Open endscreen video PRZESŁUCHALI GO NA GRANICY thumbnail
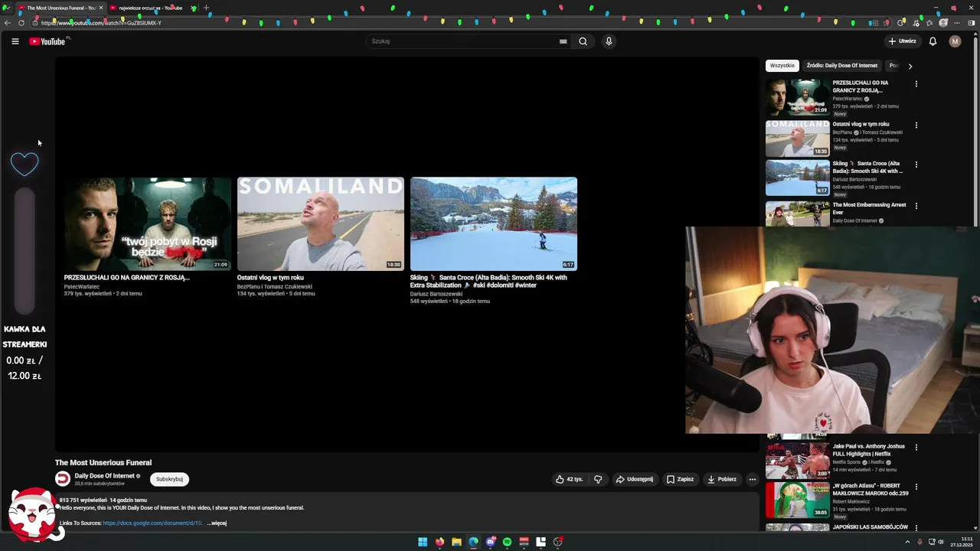The image size is (980, 551). (x=148, y=224)
